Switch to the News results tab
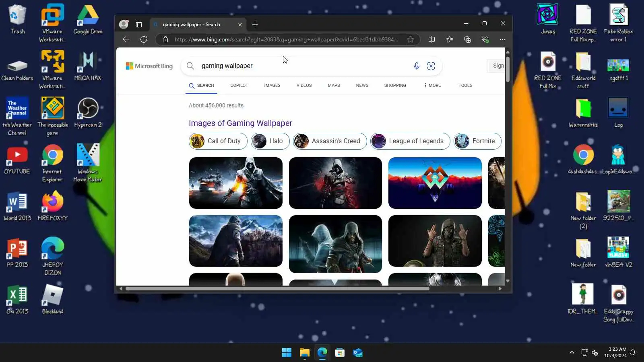The width and height of the screenshot is (644, 362). click(362, 85)
